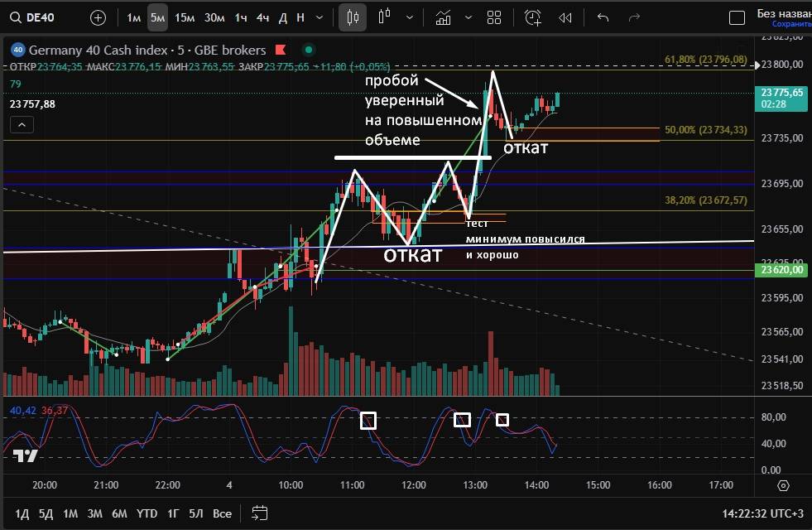
Task: Select the layout setup square icon
Action: point(736,17)
